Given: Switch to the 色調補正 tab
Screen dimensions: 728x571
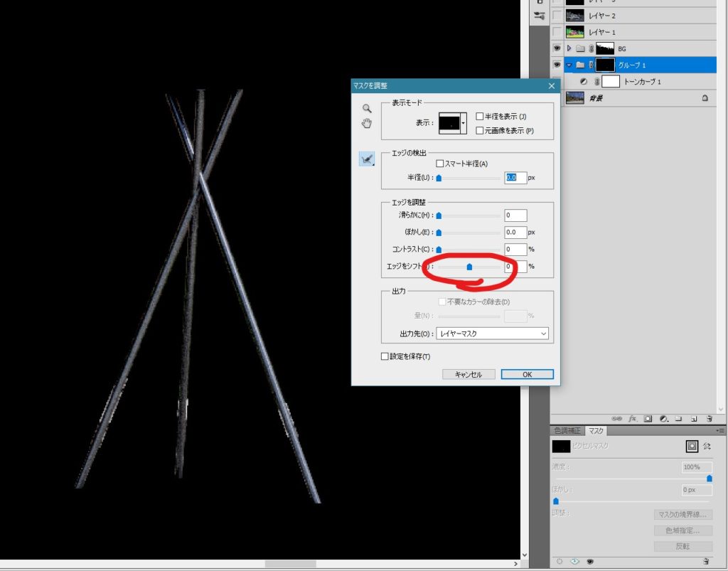Looking at the screenshot, I should 568,431.
